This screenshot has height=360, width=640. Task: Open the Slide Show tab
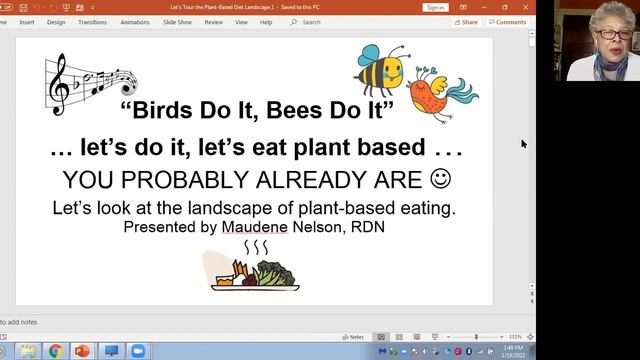coord(177,22)
